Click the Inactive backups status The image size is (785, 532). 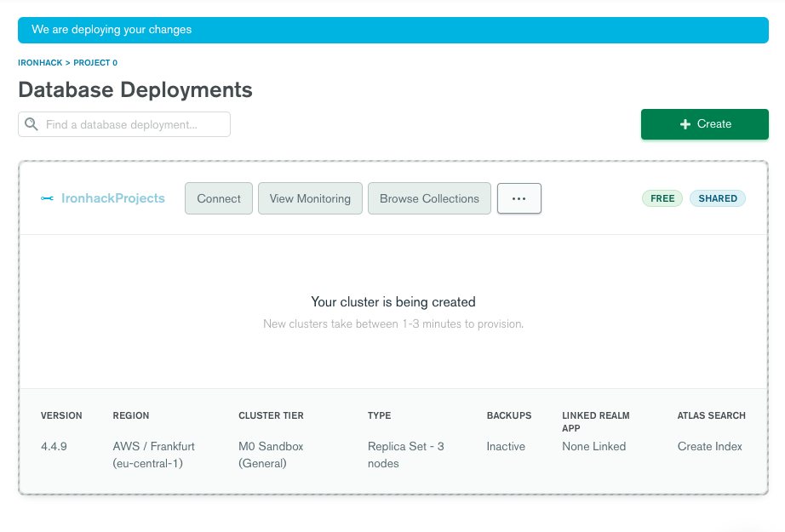[506, 446]
